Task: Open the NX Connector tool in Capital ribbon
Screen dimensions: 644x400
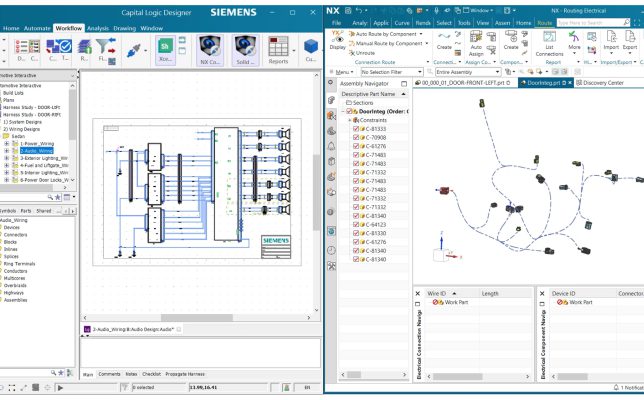Action: tap(210, 50)
